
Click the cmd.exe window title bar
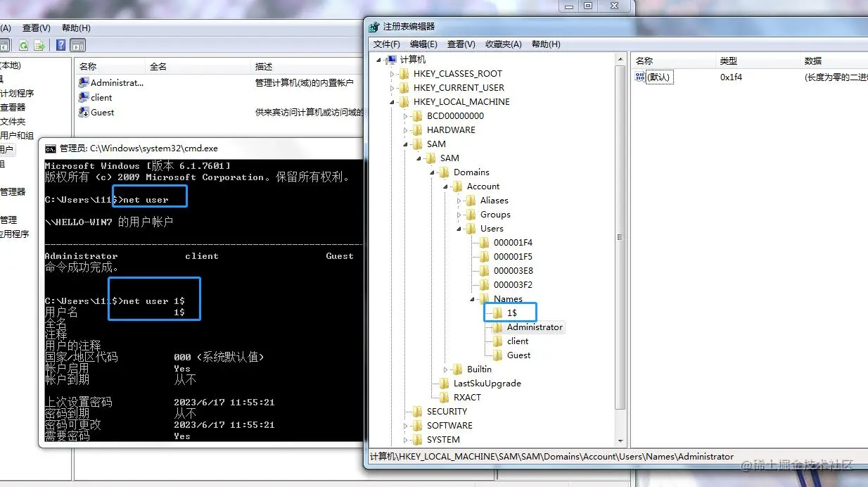200,148
